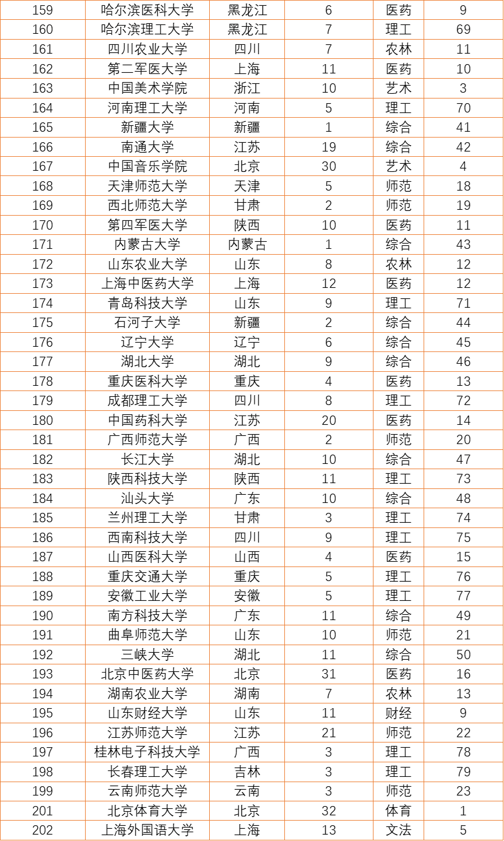
Task: Click the cell 兰州理工大学
Action: point(147,518)
